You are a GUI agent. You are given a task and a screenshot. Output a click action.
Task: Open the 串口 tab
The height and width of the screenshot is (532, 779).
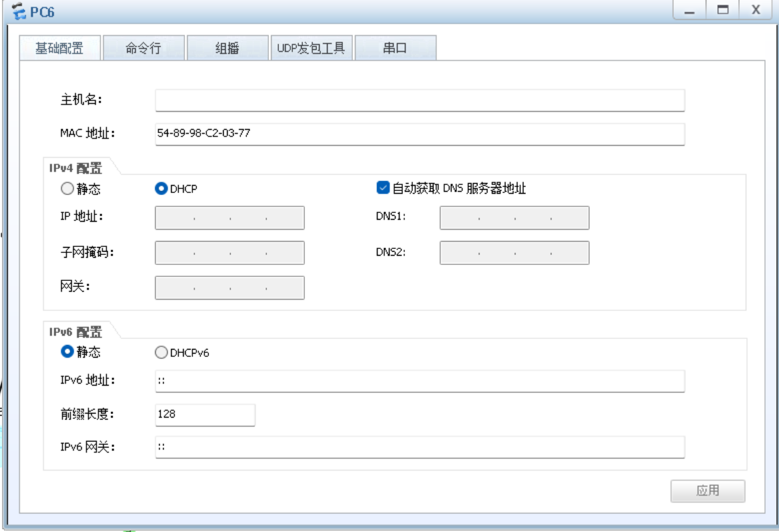coord(395,48)
